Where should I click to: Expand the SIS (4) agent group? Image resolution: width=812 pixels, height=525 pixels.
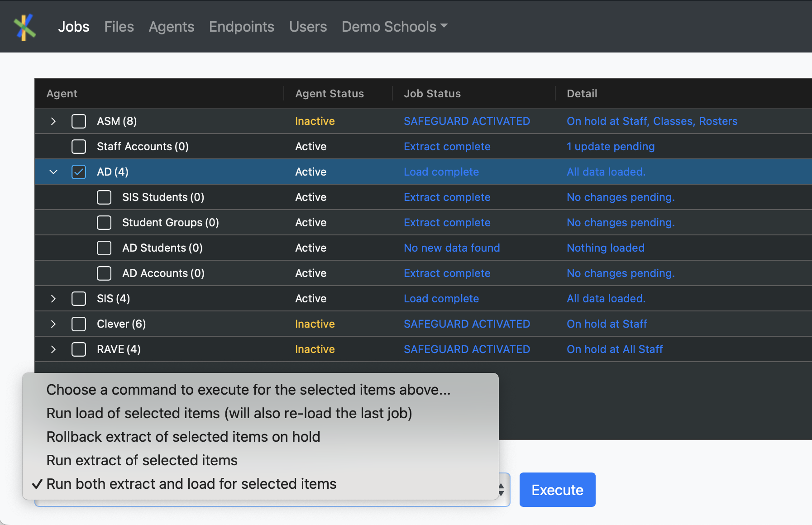pyautogui.click(x=53, y=299)
